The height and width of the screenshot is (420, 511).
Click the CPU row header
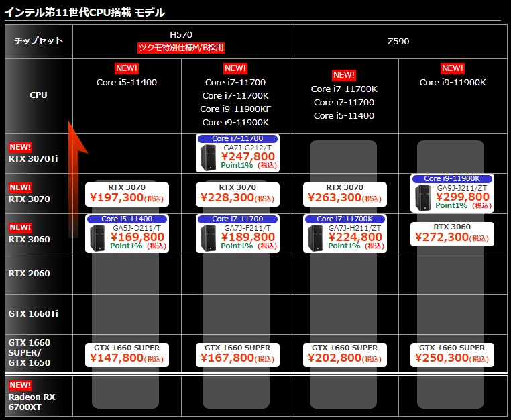[x=38, y=95]
